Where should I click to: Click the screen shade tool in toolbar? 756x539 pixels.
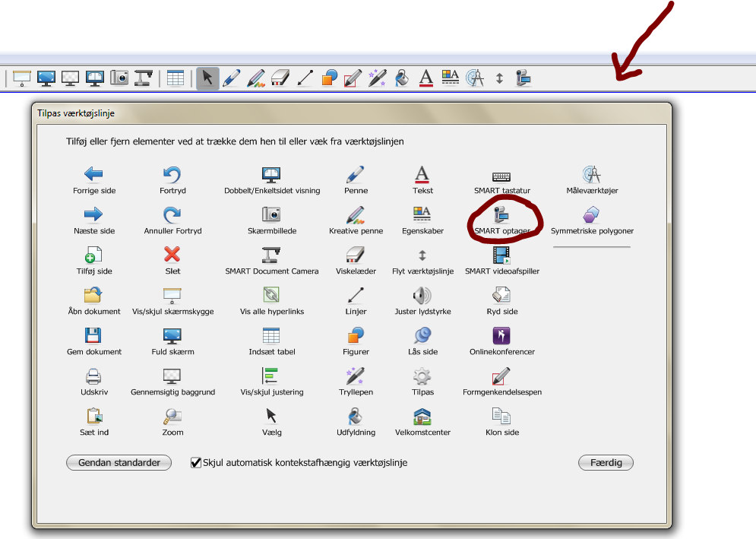coord(22,78)
